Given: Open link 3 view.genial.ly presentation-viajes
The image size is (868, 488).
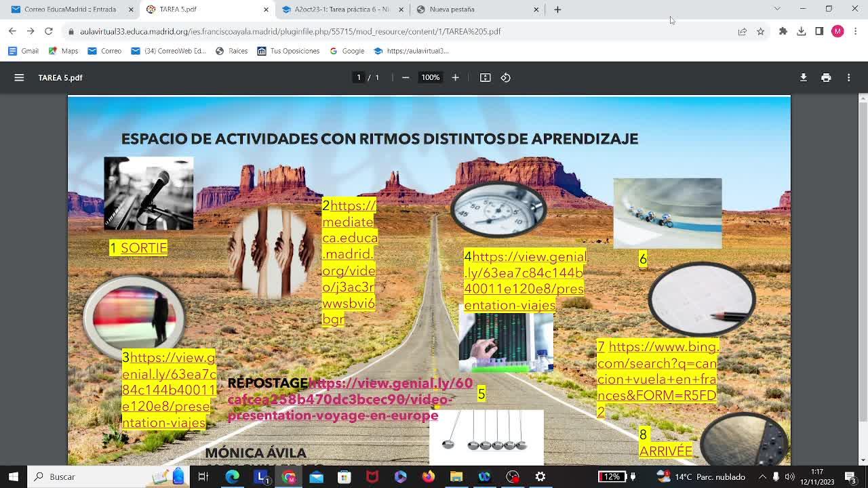Looking at the screenshot, I should point(169,390).
